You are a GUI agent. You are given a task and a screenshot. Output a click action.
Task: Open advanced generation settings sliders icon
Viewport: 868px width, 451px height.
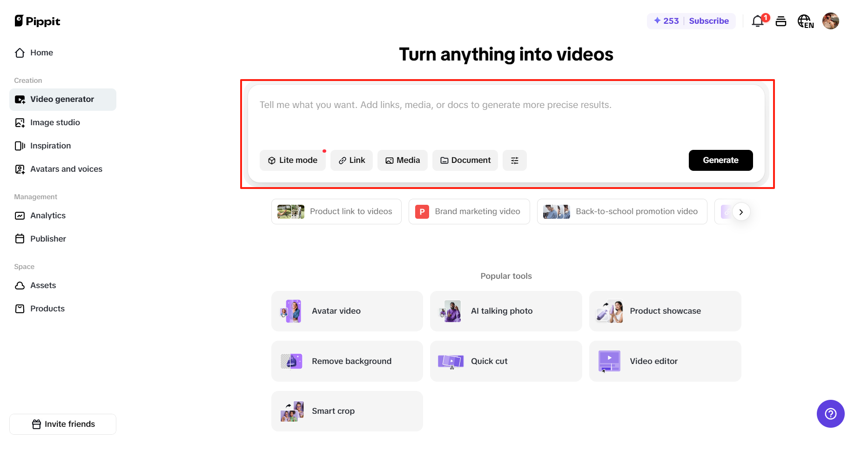pos(514,160)
